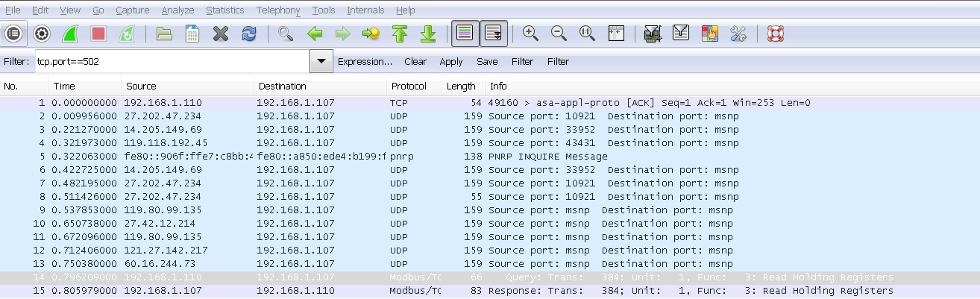Screen dimensions: 980x299
Task: Stop the running capture with the red square
Action: (98, 34)
